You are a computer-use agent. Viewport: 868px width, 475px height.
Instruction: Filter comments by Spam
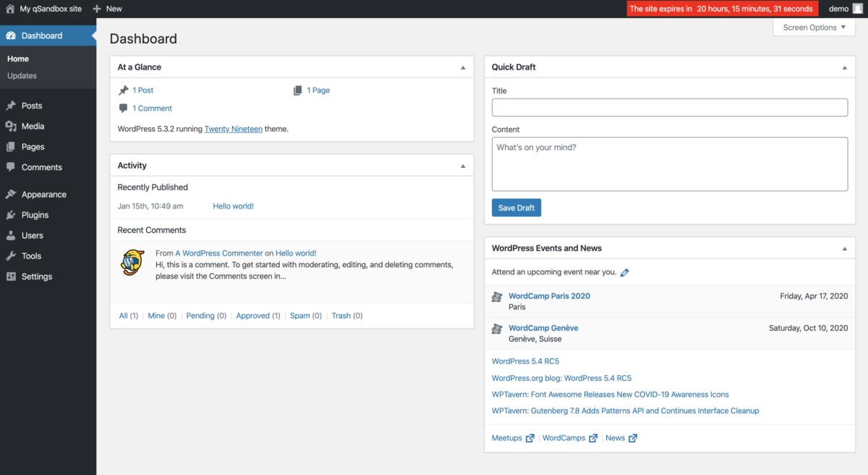299,316
